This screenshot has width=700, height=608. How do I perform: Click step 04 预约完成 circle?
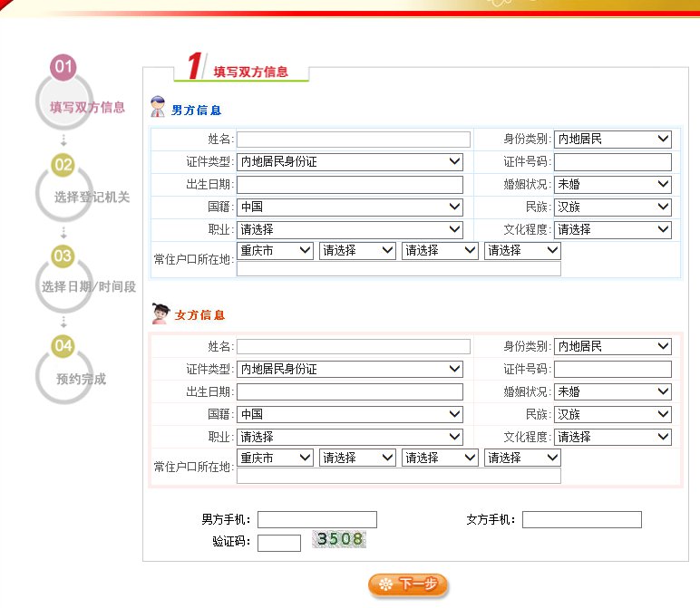click(64, 369)
